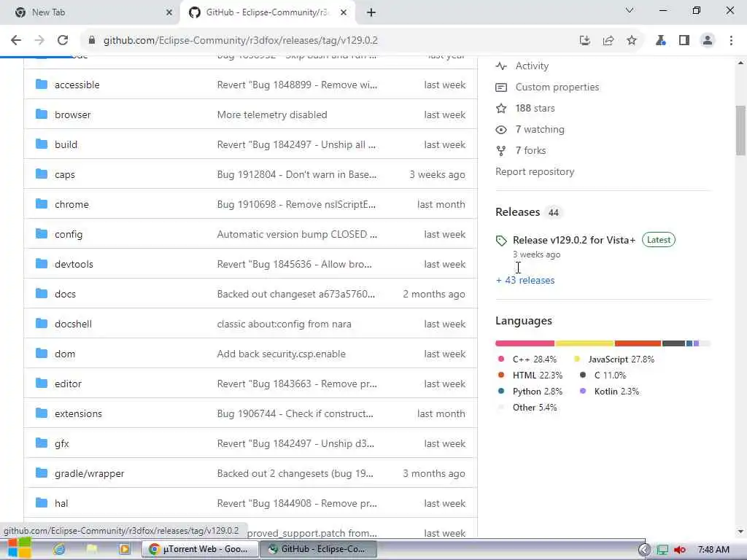Screen dimensions: 747x560
Task: Open Chrome Labs flask icon
Action: point(661,41)
